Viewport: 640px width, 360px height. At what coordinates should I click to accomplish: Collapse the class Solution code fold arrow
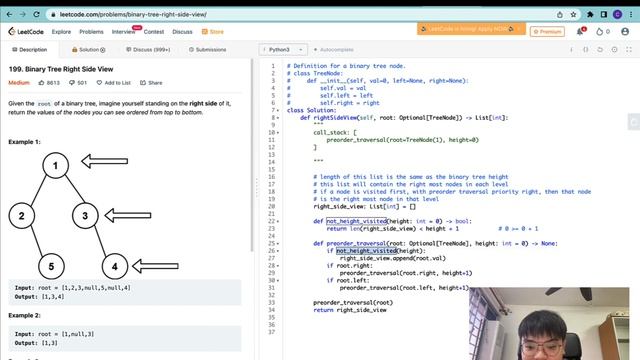pyautogui.click(x=278, y=110)
